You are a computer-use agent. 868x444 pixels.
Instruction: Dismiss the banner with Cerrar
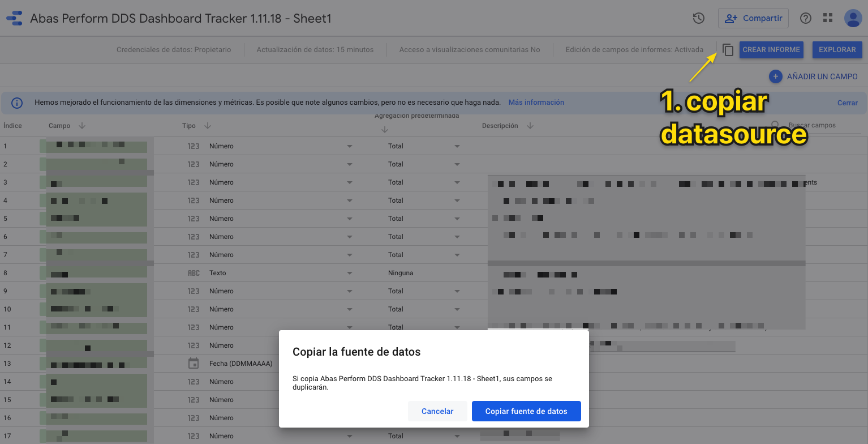point(848,103)
